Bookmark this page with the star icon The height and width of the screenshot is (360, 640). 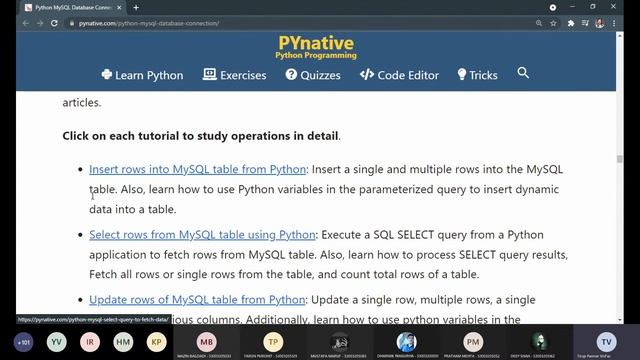pyautogui.click(x=553, y=23)
